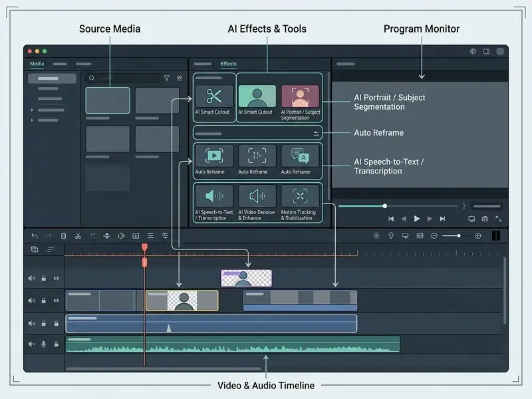Click the redo arrow in timeline toolbar

49,236
